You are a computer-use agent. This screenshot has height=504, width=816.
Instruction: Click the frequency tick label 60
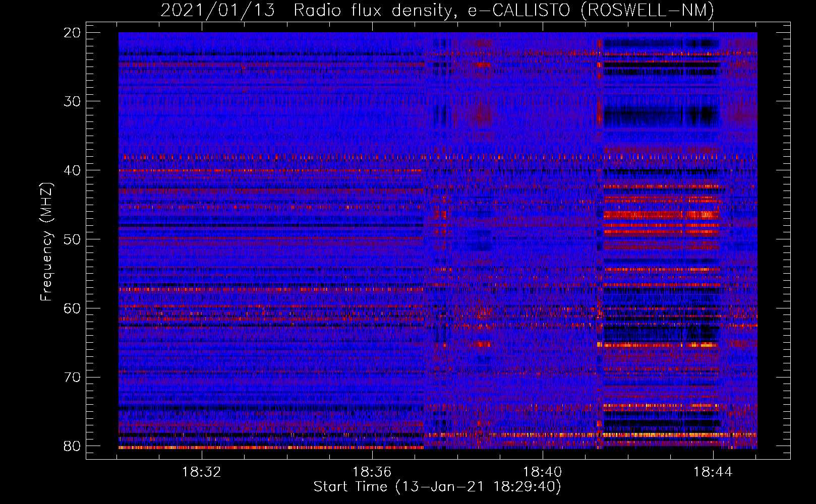tap(72, 308)
